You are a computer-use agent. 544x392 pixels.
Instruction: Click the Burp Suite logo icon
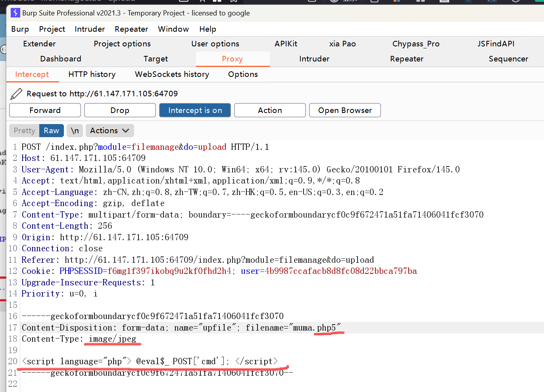click(15, 13)
